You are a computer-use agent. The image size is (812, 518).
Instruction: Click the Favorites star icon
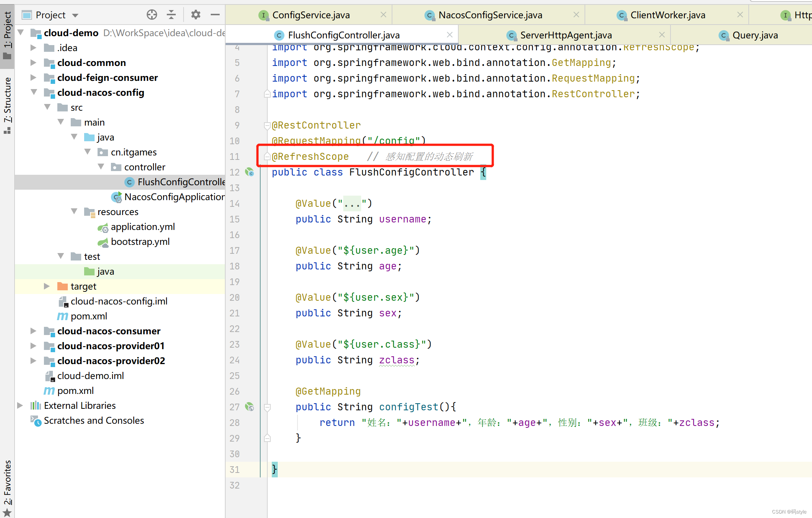coord(7,513)
